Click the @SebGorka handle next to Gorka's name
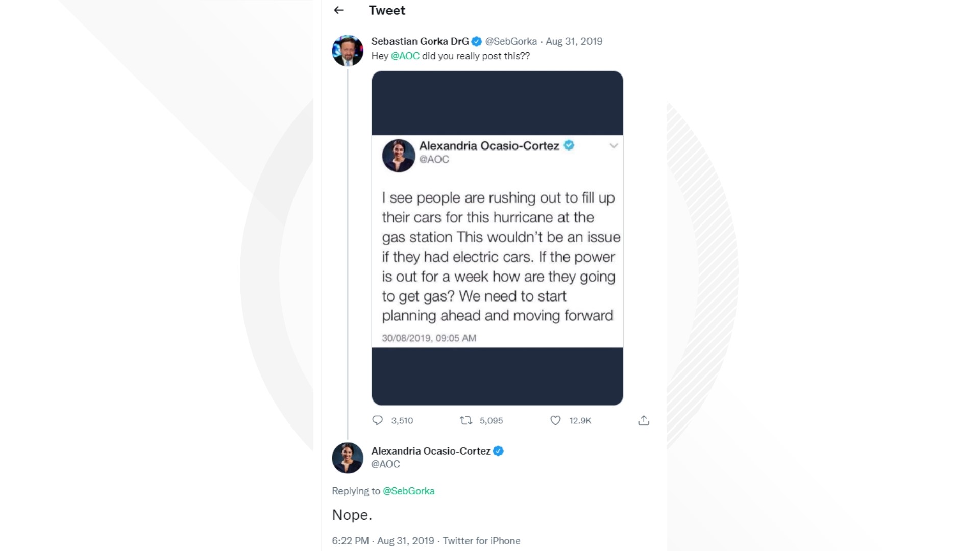 pos(511,41)
